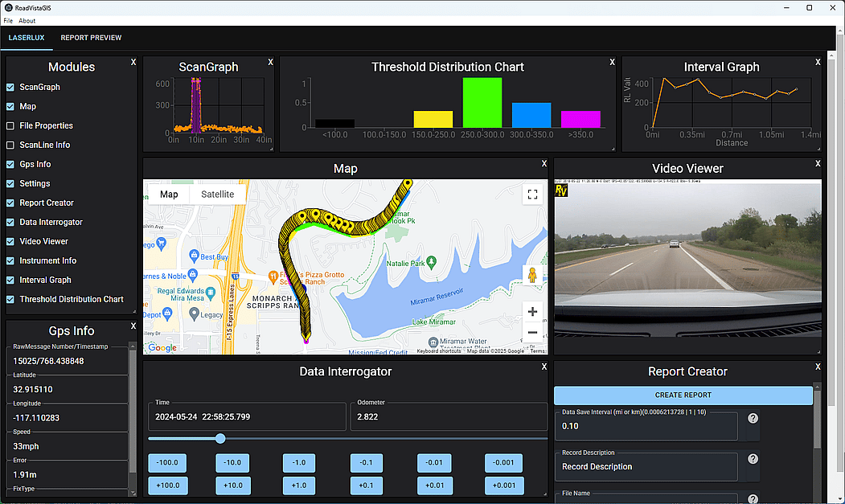Open help for Data Save Interval

753,418
